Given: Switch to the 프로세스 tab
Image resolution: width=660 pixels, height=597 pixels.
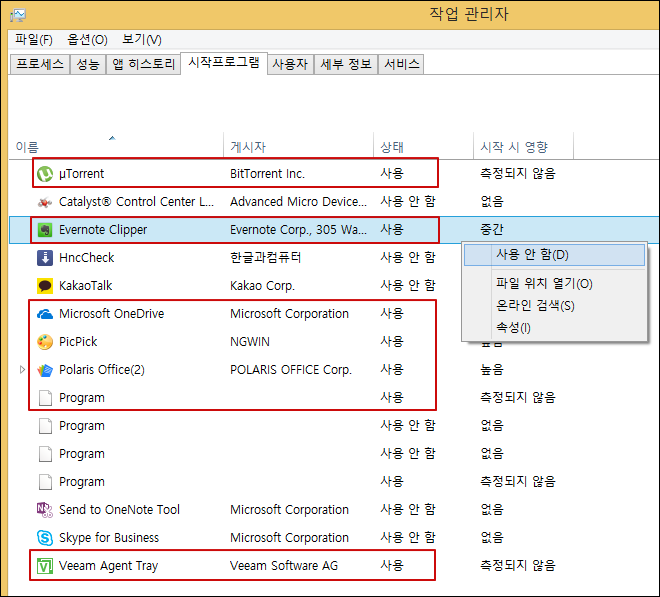Looking at the screenshot, I should 40,64.
